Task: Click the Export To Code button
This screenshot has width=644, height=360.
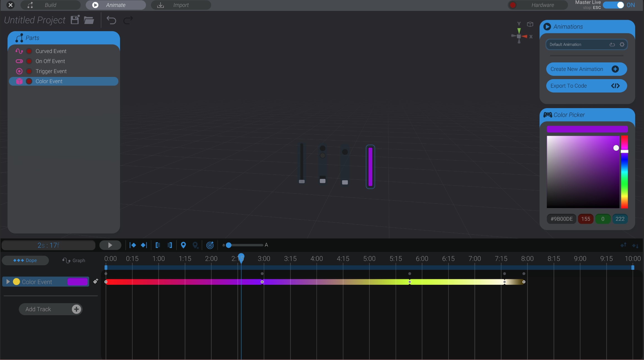Action: coord(586,86)
